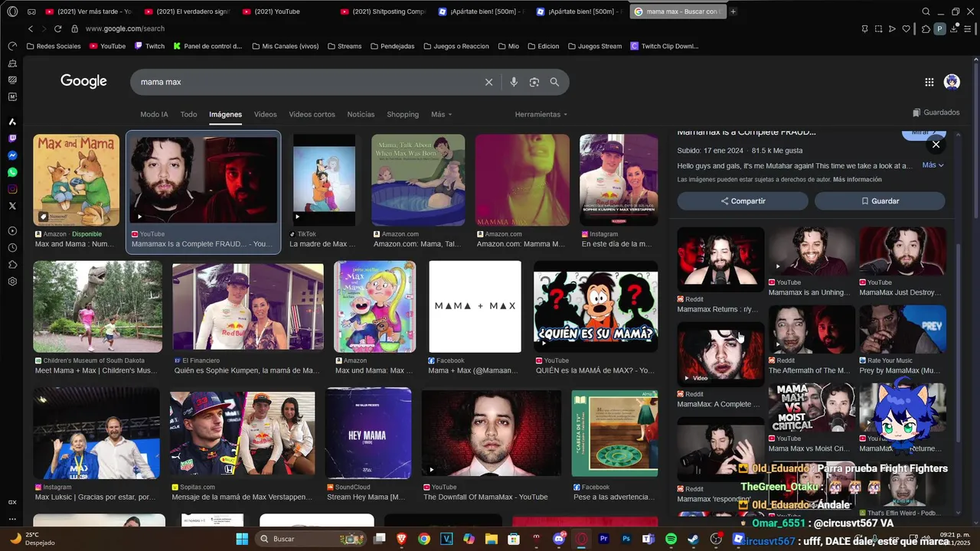Switch to the Todo results tab

pos(188,114)
